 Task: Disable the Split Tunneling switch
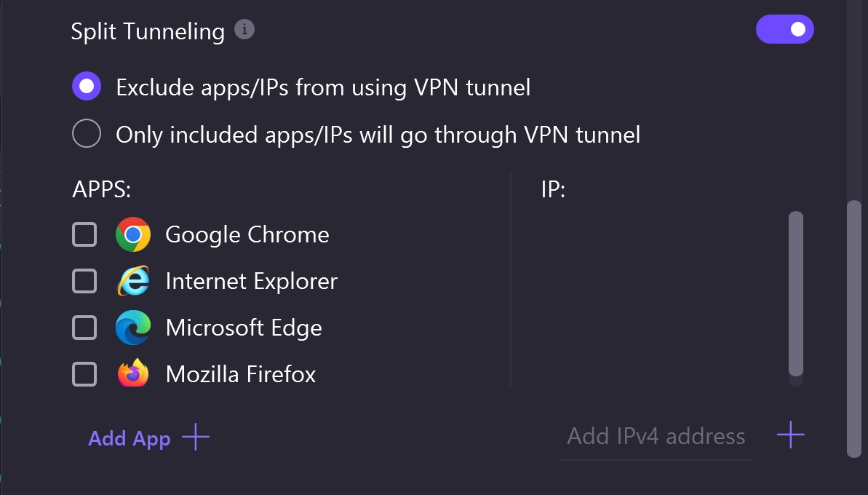click(785, 29)
